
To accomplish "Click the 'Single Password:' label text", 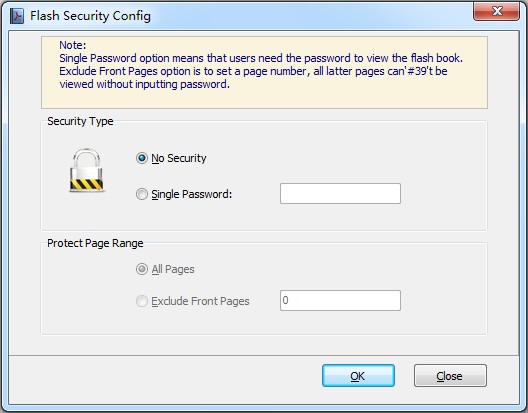I will pos(192,194).
